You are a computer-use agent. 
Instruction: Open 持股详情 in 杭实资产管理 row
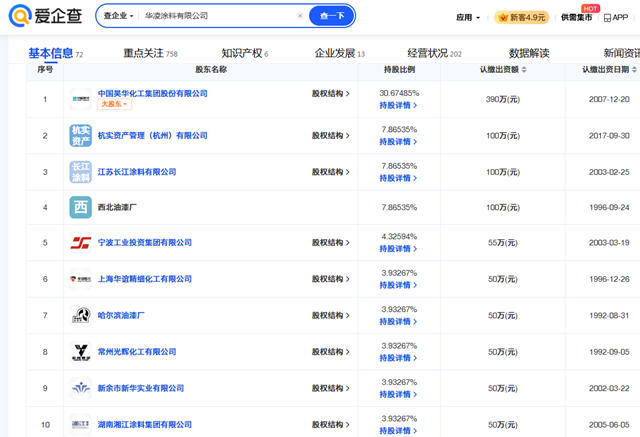point(398,142)
